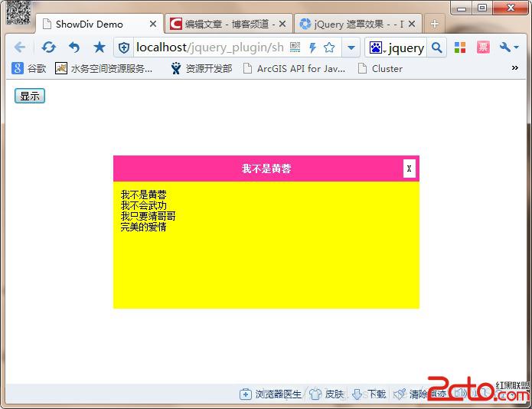Click the undo closed tab arrow icon
This screenshot has height=409, width=532.
tap(73, 47)
